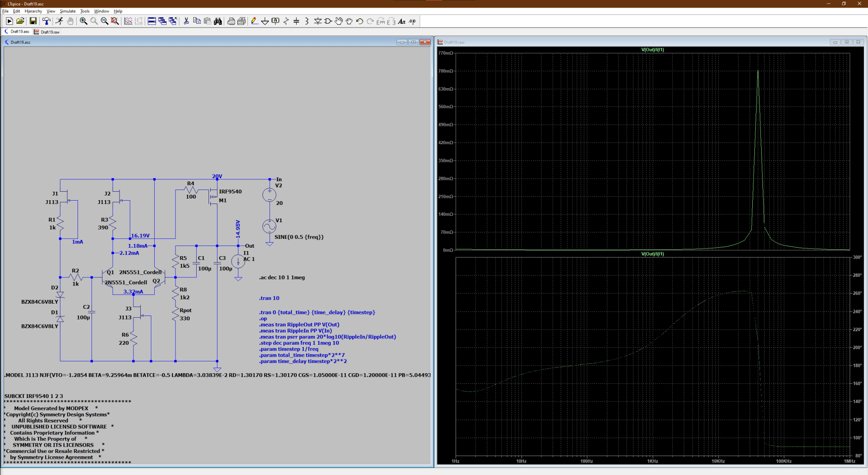Image resolution: width=868 pixels, height=475 pixels.
Task: Place a Capacitor component
Action: coord(296,21)
